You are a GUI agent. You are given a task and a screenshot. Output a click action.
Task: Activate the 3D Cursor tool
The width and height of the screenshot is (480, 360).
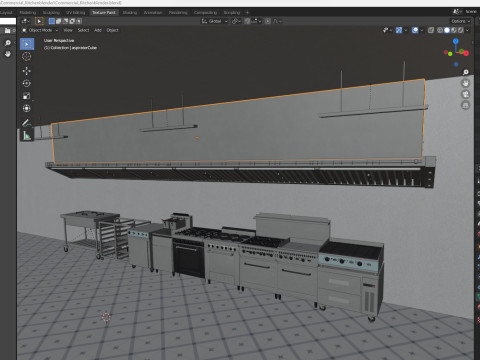pos(27,56)
